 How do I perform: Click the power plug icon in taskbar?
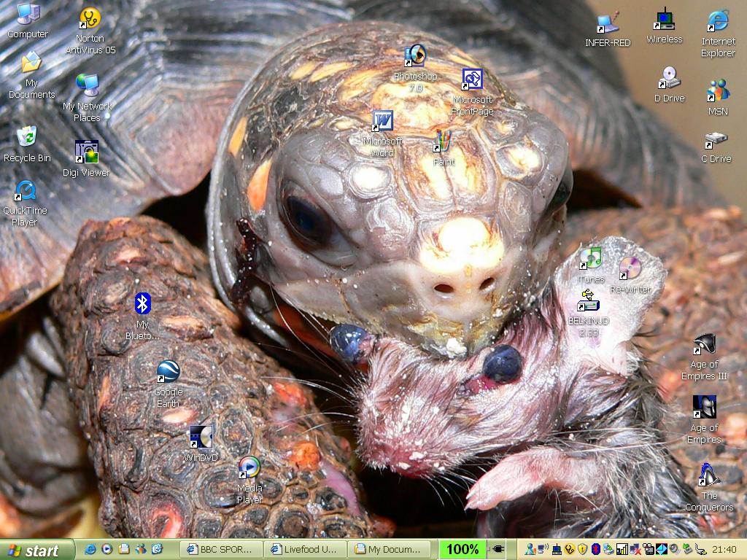pos(498,550)
